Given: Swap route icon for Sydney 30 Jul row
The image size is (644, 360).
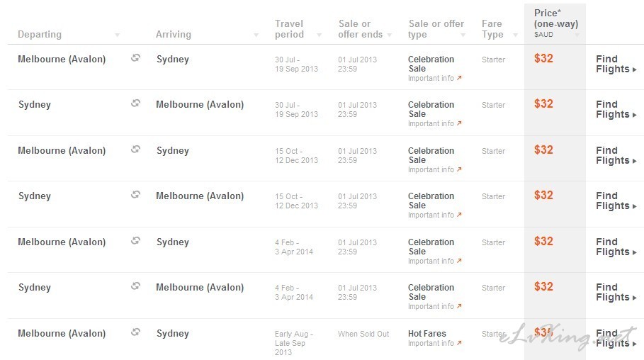Looking at the screenshot, I should pyautogui.click(x=135, y=103).
